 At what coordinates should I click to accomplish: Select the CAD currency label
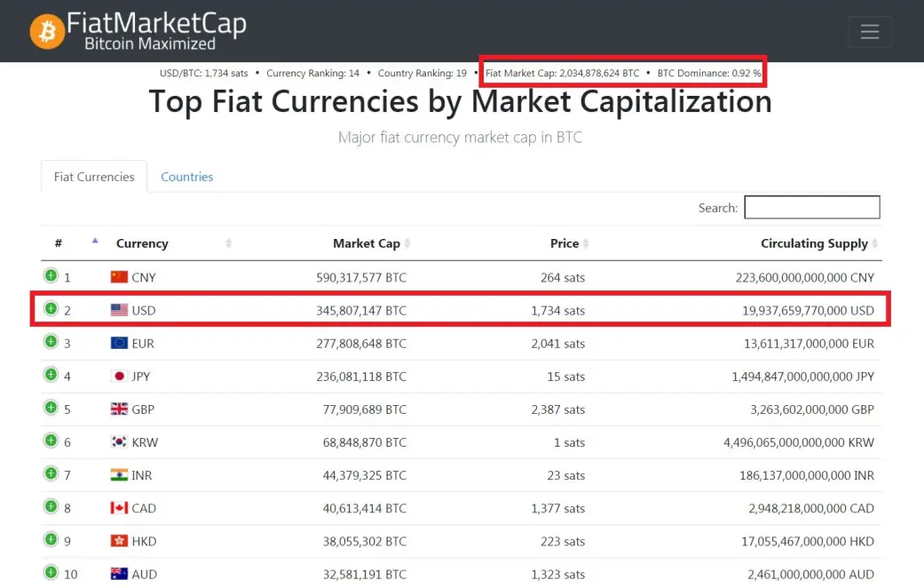pyautogui.click(x=144, y=508)
